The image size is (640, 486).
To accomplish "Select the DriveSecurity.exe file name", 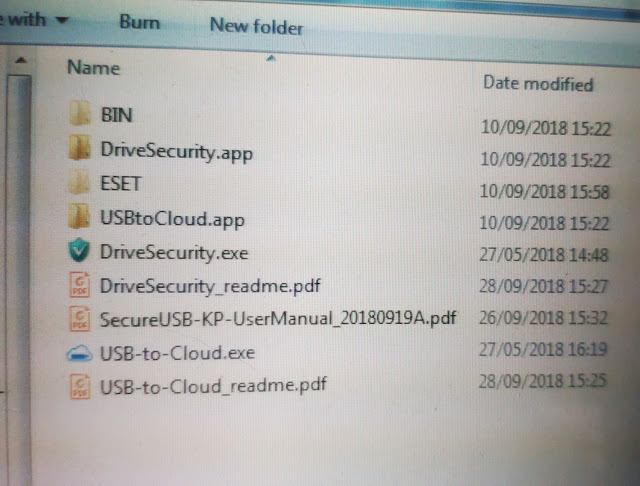I will coord(174,253).
